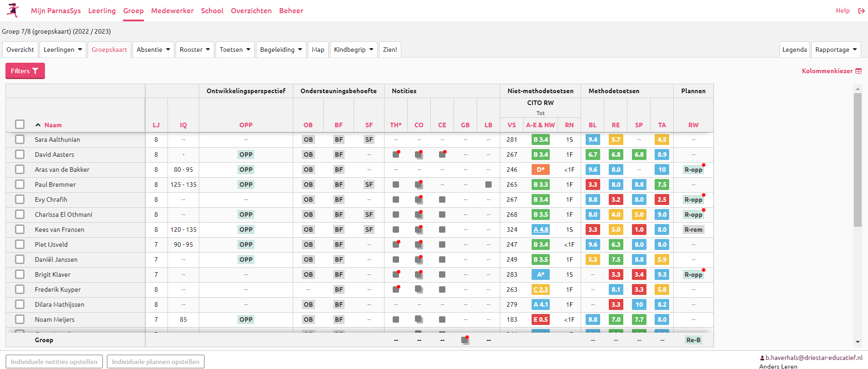Expand the Absentie dropdown
The width and height of the screenshot is (868, 369).
point(153,50)
